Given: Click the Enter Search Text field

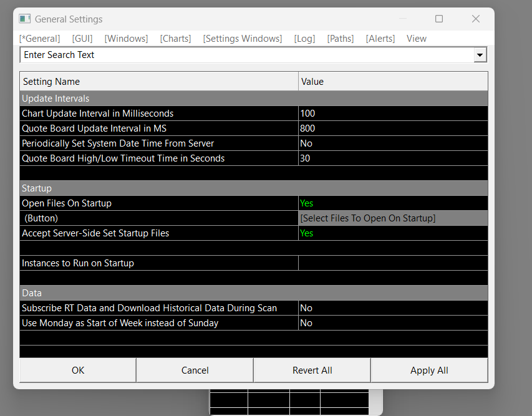Looking at the screenshot, I should click(x=246, y=56).
